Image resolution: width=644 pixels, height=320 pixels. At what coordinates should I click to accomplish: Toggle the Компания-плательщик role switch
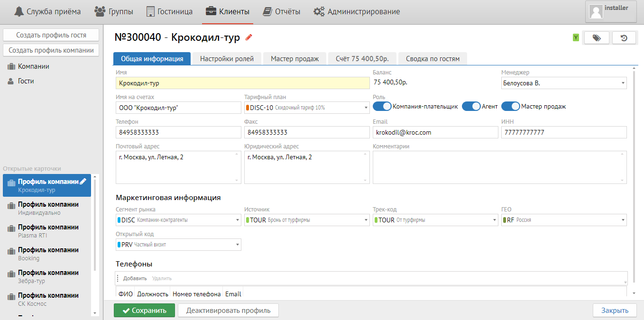pos(382,107)
